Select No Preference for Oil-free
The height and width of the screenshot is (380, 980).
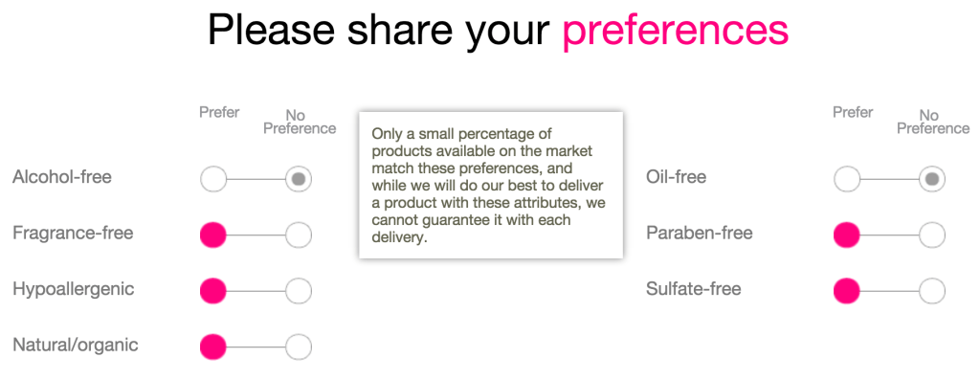[x=932, y=179]
